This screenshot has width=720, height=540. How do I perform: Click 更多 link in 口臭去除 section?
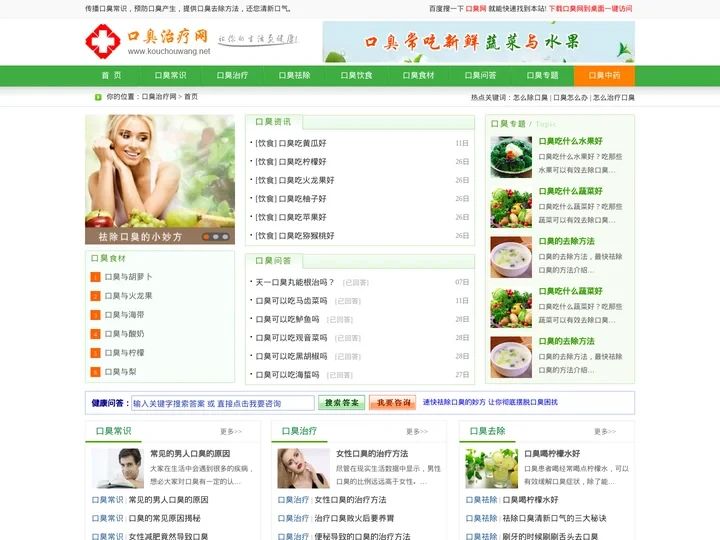click(x=605, y=432)
